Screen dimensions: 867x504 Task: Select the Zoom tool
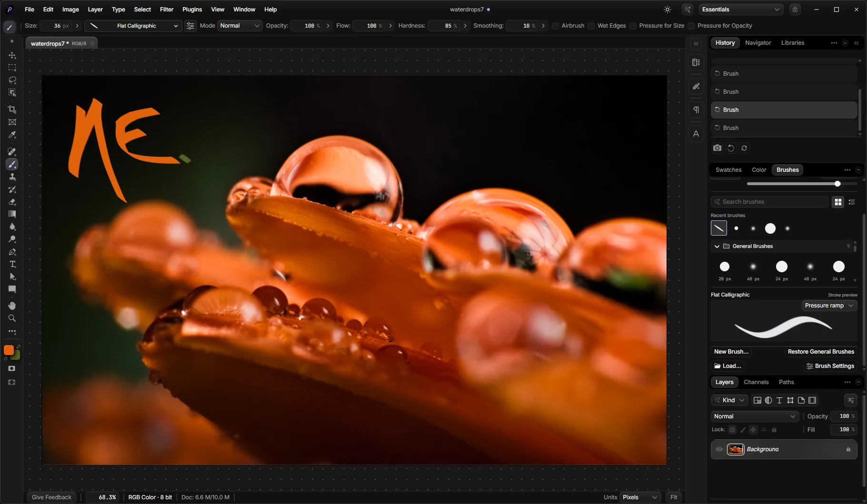[x=12, y=318]
